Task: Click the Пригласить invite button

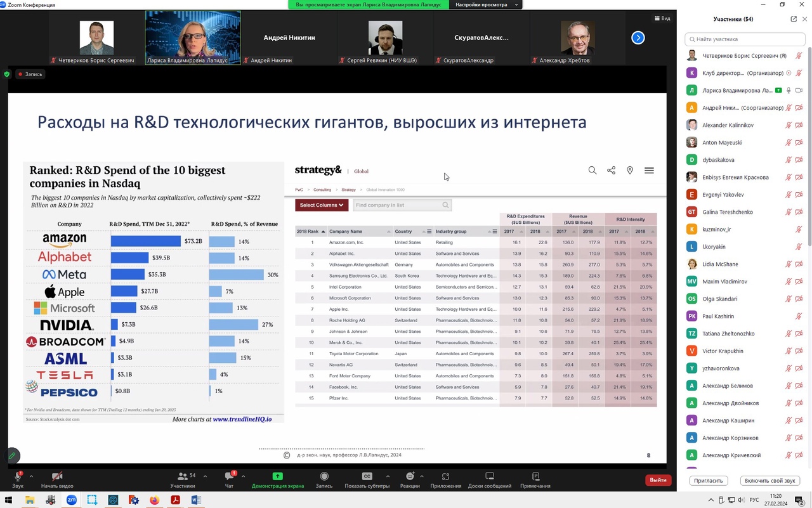Action: (x=708, y=481)
